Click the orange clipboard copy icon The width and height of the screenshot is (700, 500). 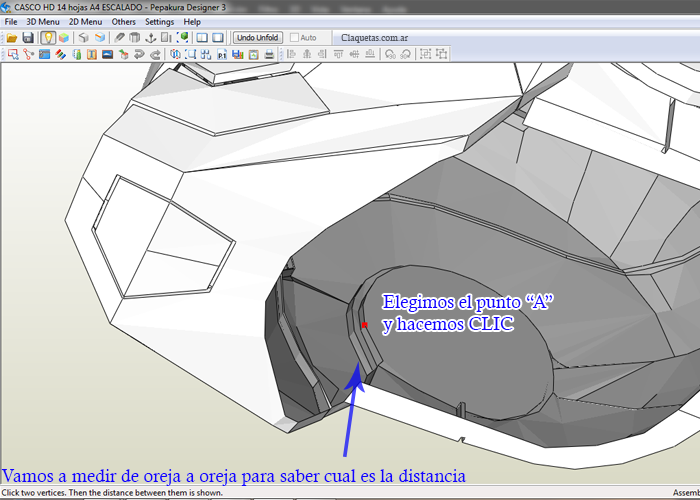pos(254,54)
